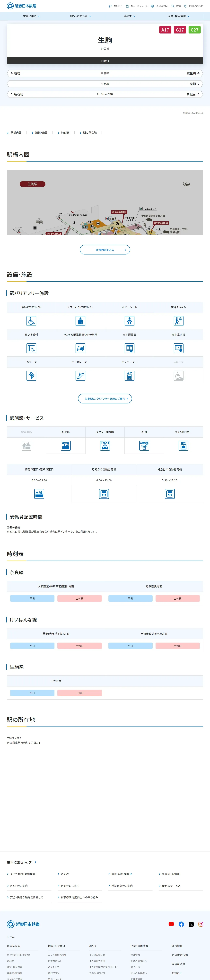Image resolution: width=210 pixels, height=980 pixels.
Task: Open the Instagram icon in footer
Action: [x=201, y=924]
